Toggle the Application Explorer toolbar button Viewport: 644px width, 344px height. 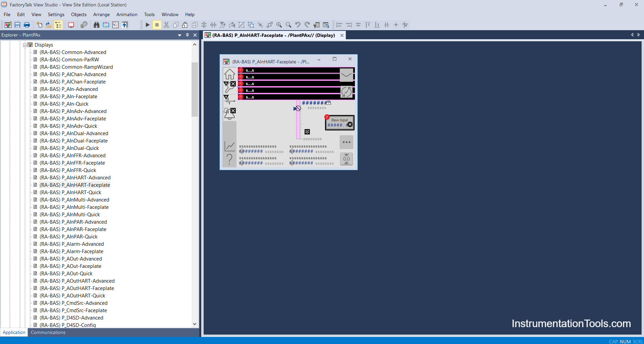tap(58, 25)
